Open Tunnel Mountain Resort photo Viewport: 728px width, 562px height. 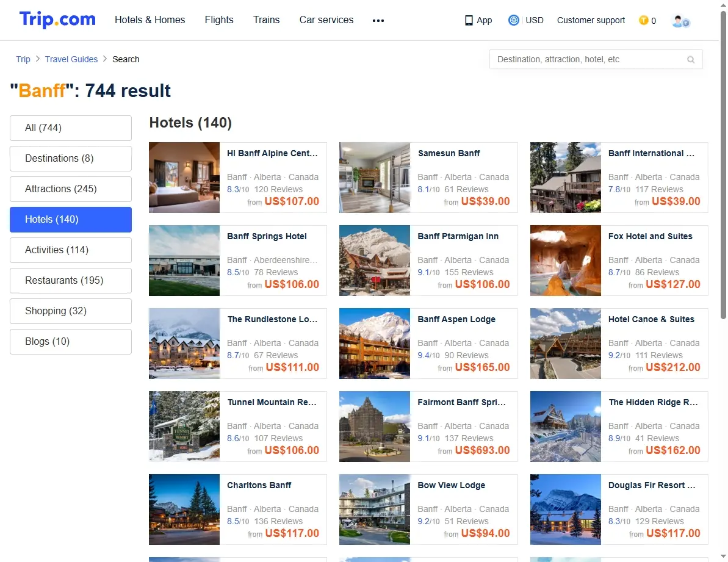tap(184, 427)
